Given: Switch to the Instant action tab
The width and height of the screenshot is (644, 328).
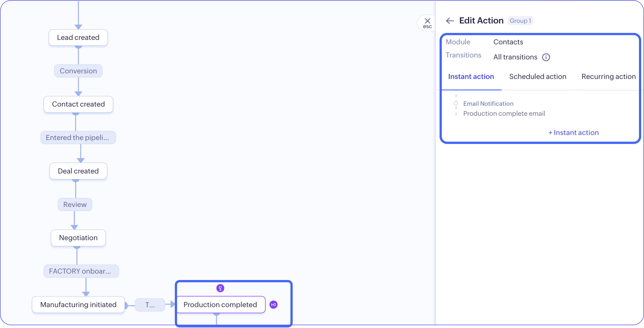Looking at the screenshot, I should (x=471, y=77).
